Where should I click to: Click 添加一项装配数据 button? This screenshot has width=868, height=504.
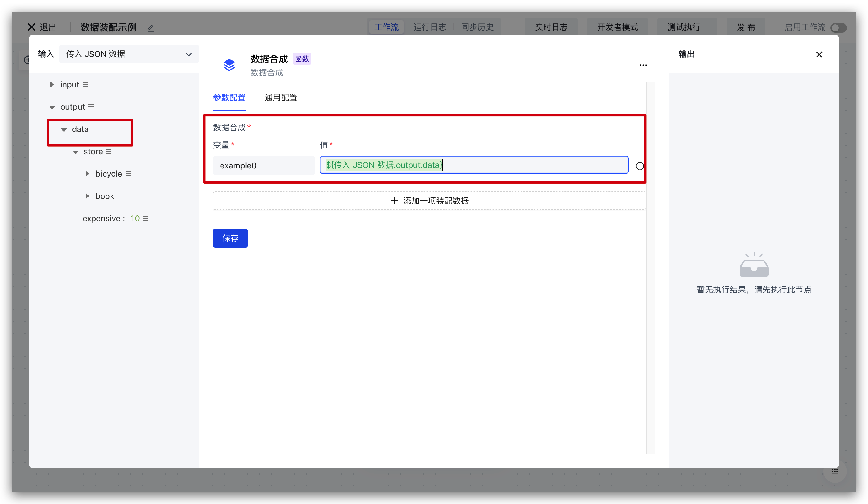click(429, 201)
